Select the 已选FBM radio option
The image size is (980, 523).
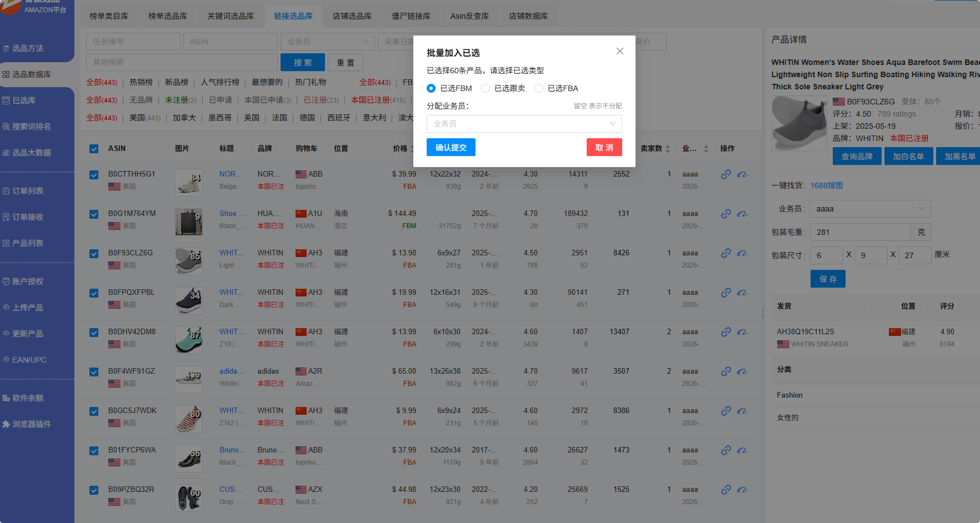click(x=449, y=88)
